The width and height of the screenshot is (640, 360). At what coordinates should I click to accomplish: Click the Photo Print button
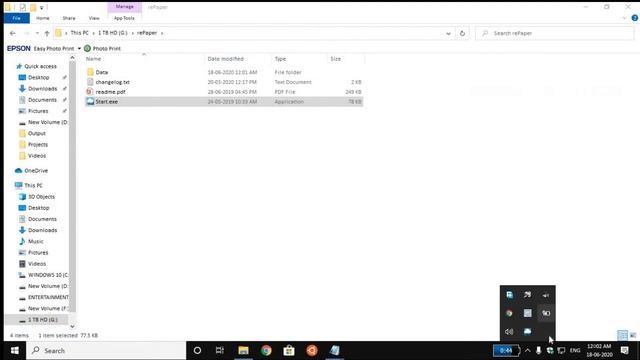(x=102, y=49)
